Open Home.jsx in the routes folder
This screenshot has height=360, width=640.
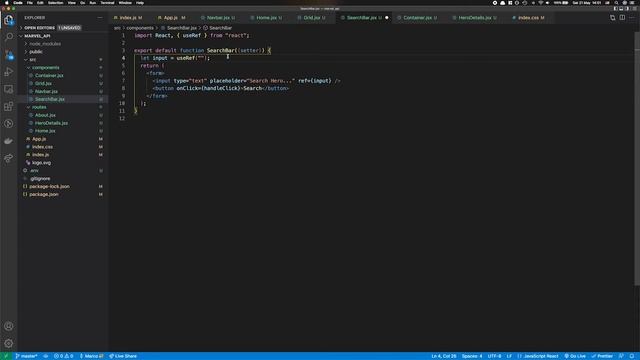63,131
